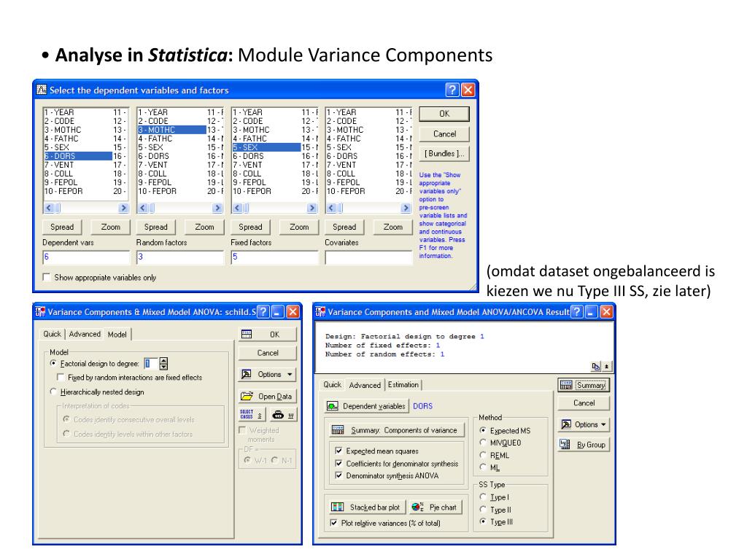Click left scroll arrow of the Random factors list
This screenshot has width=747, height=560.
tap(142, 208)
